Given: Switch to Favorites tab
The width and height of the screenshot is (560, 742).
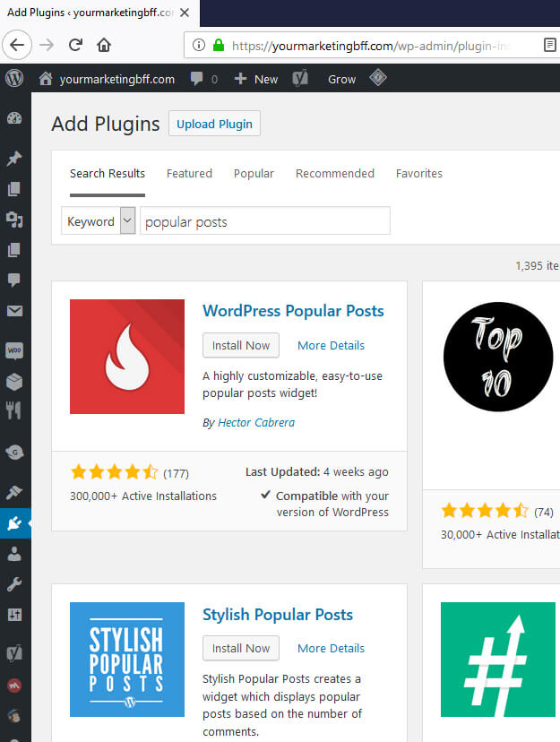Looking at the screenshot, I should point(419,174).
